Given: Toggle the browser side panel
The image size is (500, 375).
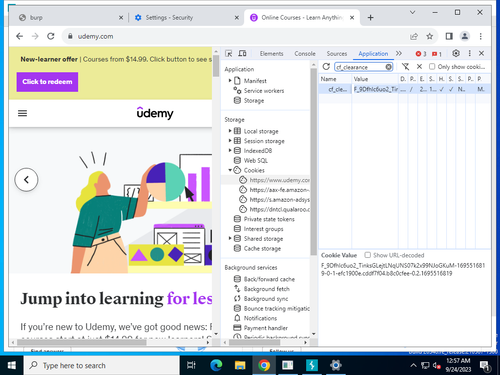Looking at the screenshot, I should (449, 36).
